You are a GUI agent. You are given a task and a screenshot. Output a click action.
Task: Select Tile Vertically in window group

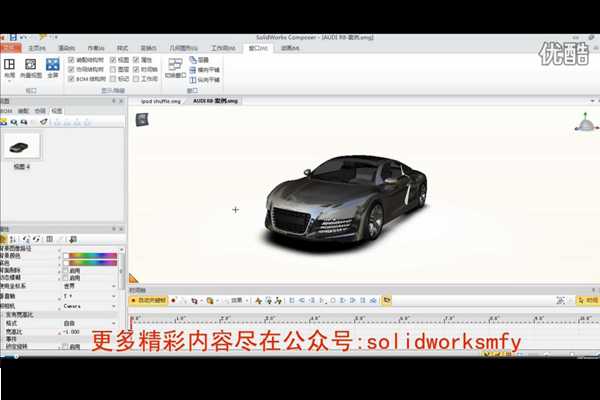[205, 80]
